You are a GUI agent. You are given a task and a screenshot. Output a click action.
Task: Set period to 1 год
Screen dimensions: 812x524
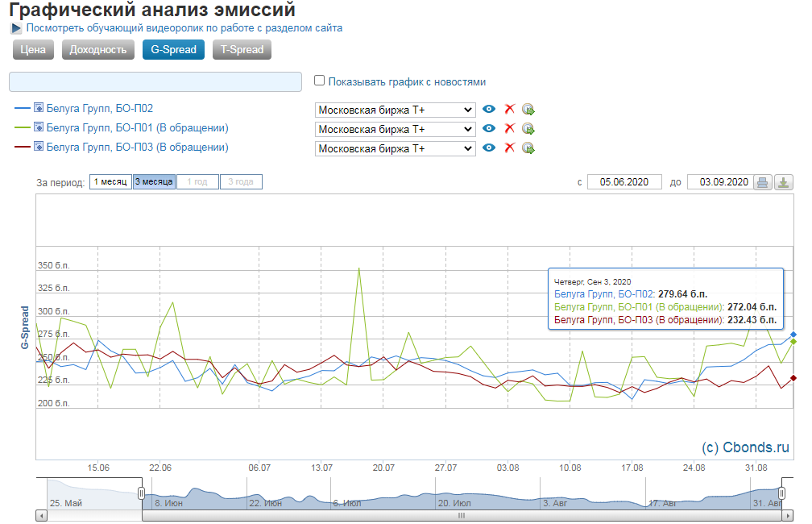click(x=197, y=182)
